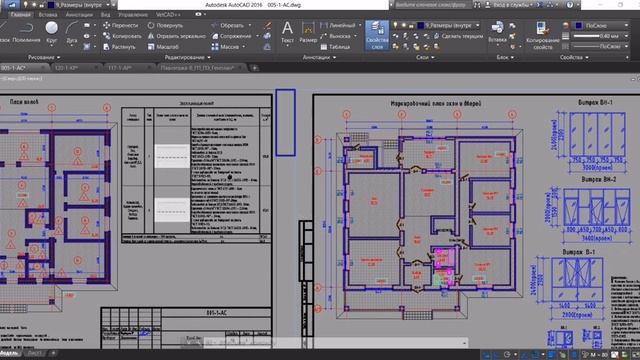Click Копирование свойств match properties
Screen dimensions: 640x360
[542, 36]
